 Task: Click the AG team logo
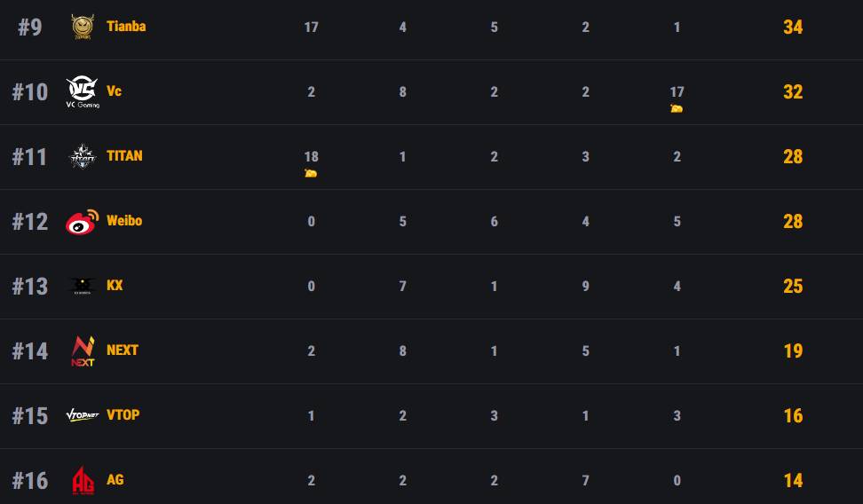(83, 480)
